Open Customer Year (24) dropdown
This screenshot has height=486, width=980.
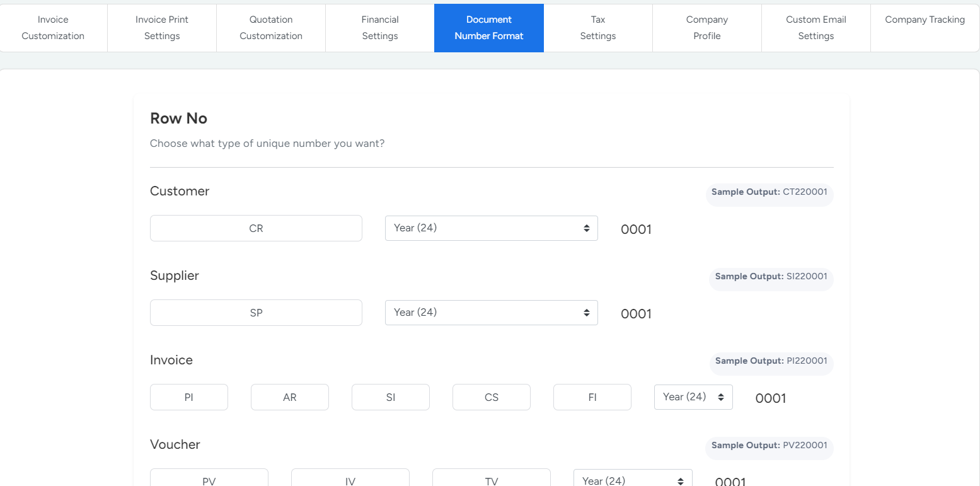click(492, 228)
